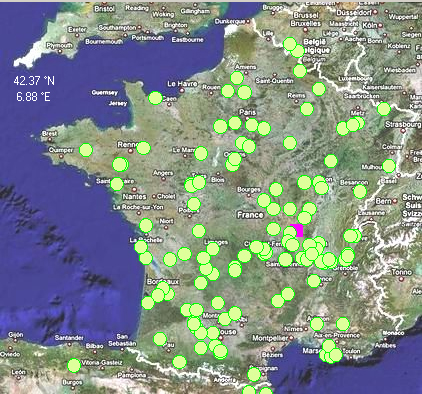422x394 pixels.
Task: Click the Plymouth city label
Action: point(59,46)
